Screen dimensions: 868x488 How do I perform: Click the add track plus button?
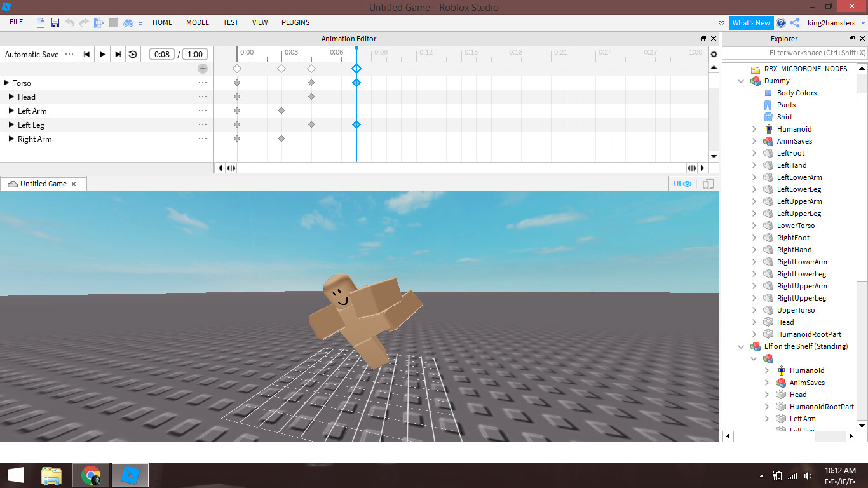[x=203, y=69]
